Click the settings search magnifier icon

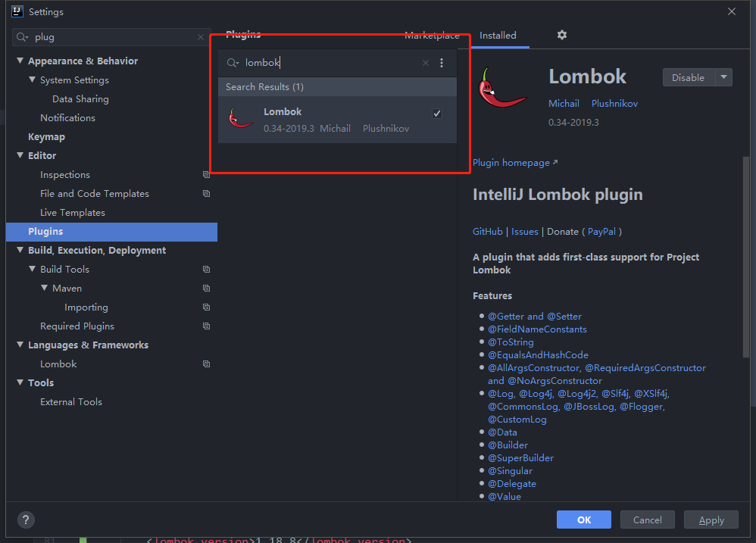(x=22, y=37)
